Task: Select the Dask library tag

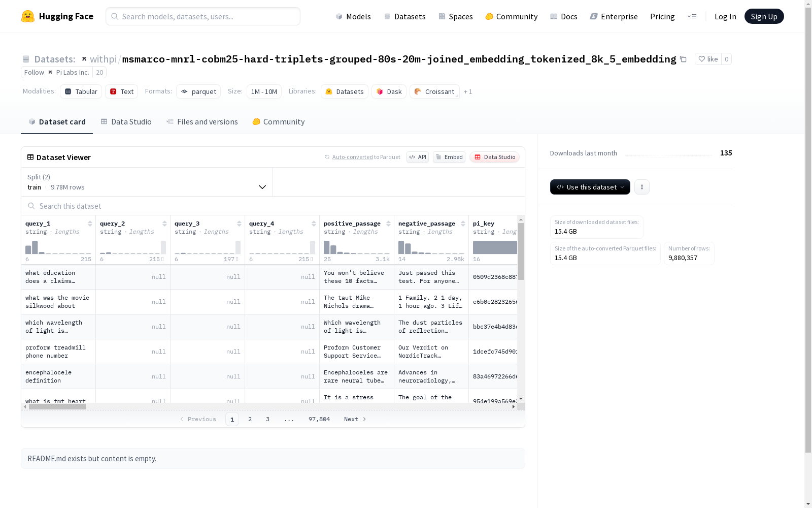Action: coord(389,91)
